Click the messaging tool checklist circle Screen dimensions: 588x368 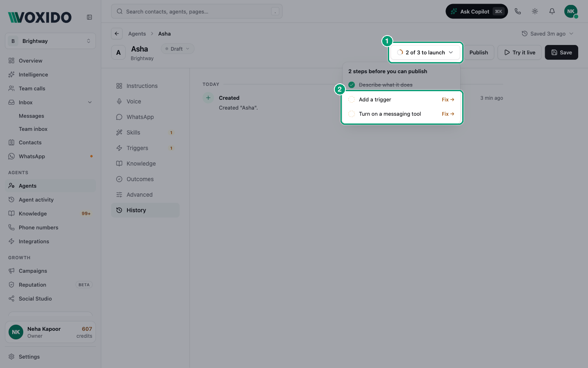pos(352,114)
